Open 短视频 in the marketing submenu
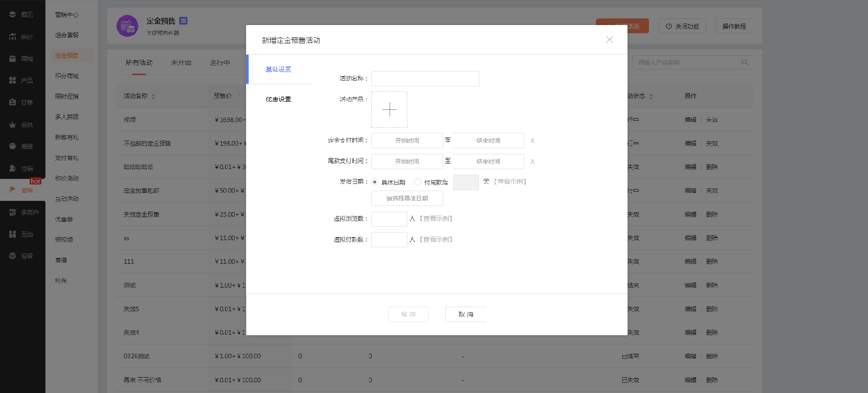The width and height of the screenshot is (868, 393). [x=64, y=240]
